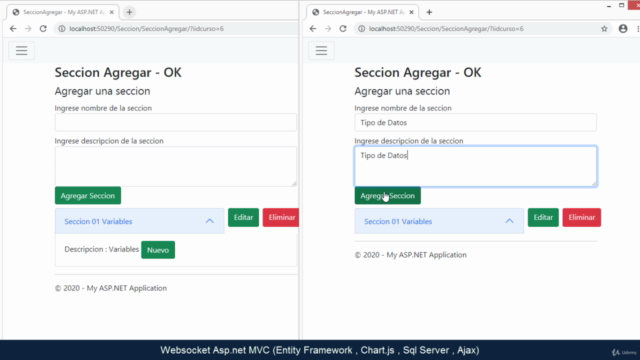
Task: Click Editar button in left window
Action: [243, 218]
